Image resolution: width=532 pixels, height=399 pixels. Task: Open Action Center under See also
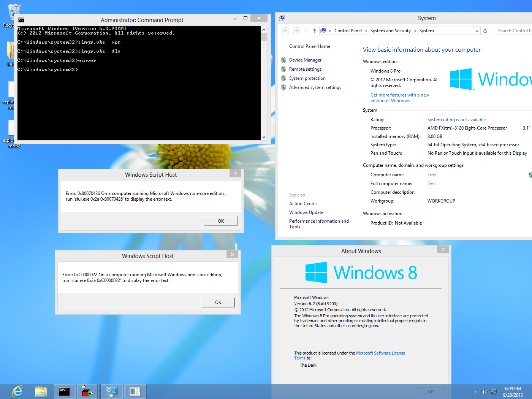[303, 204]
